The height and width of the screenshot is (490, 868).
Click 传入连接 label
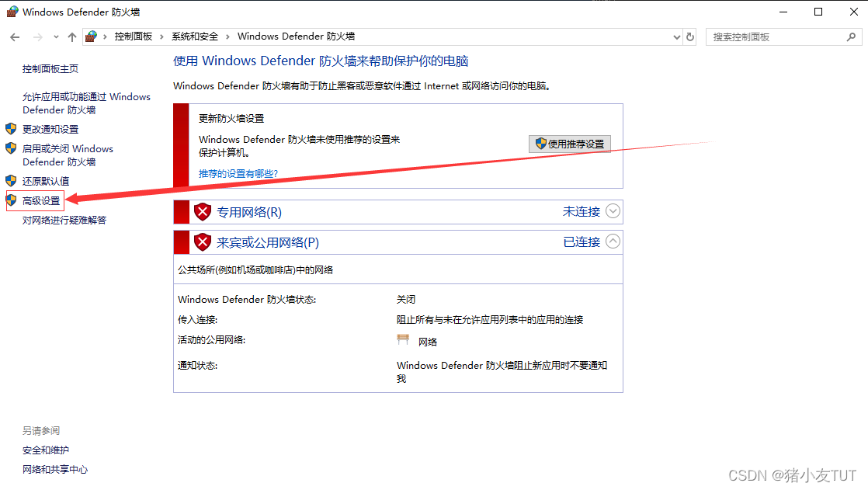coord(198,320)
